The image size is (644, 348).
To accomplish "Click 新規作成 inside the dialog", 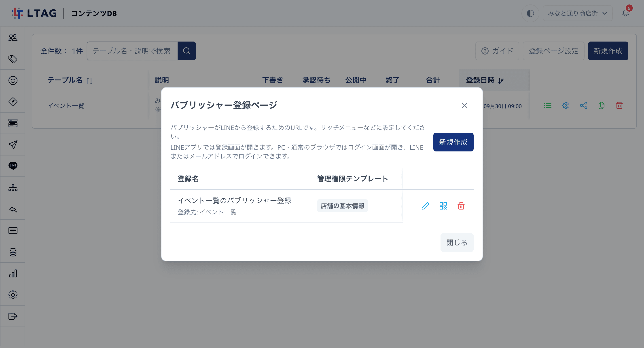I will coord(453,142).
